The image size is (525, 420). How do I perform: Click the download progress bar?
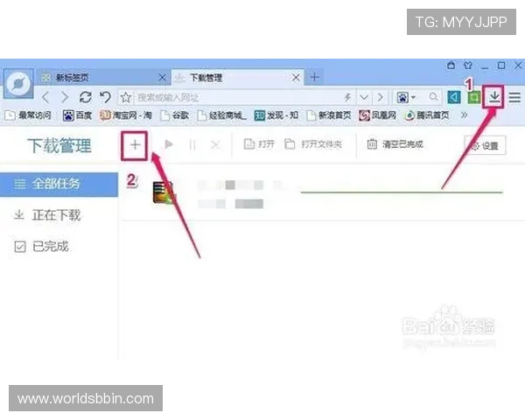tap(402, 192)
